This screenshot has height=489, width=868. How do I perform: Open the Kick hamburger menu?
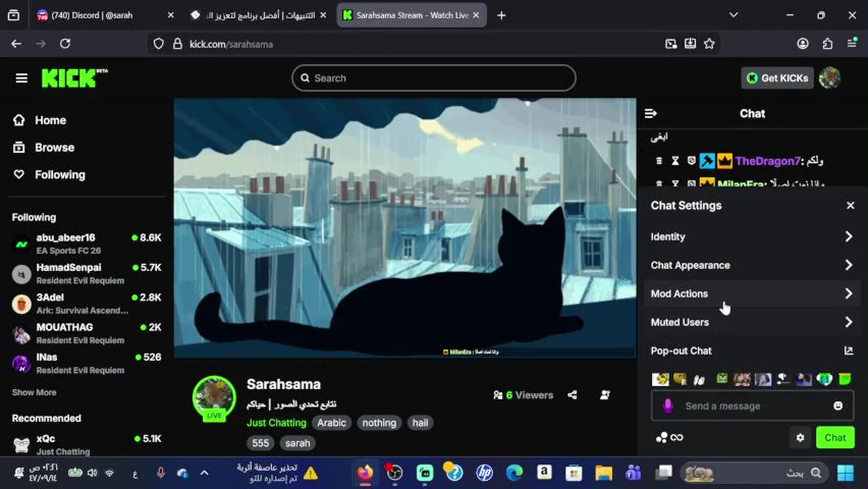pos(22,78)
